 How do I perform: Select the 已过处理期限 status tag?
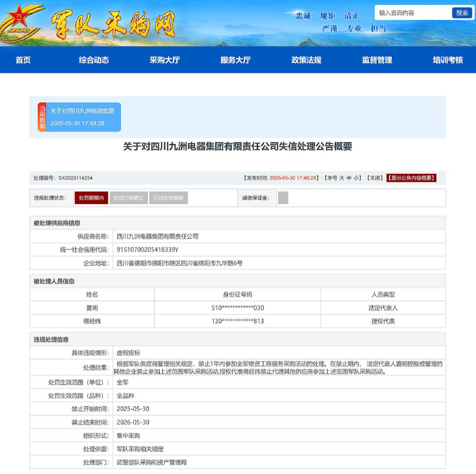click(x=168, y=198)
